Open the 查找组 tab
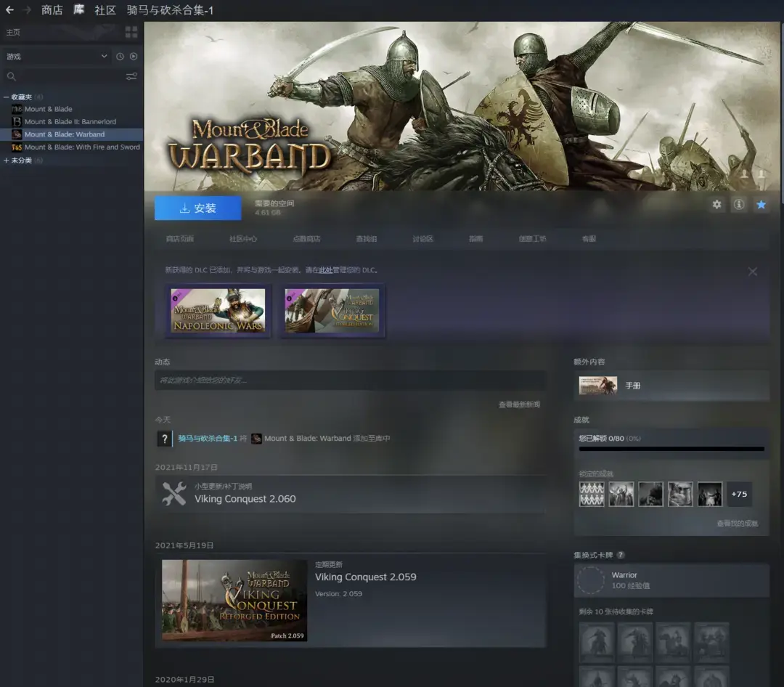This screenshot has width=784, height=687. click(x=367, y=239)
